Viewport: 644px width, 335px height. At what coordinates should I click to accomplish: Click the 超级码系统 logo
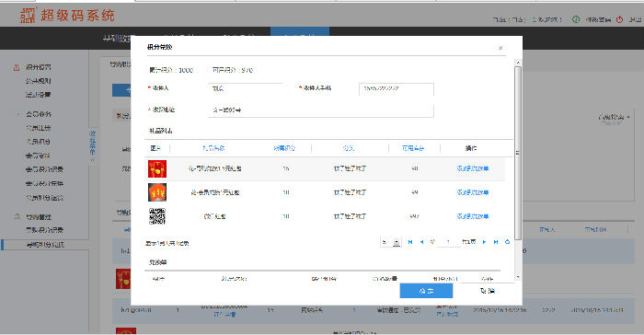68,16
